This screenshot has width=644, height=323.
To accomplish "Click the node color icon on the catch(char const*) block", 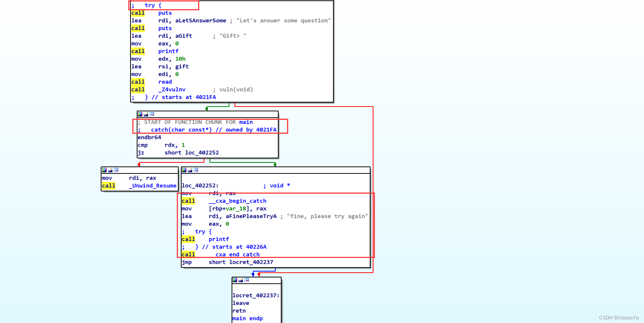I will click(x=140, y=114).
